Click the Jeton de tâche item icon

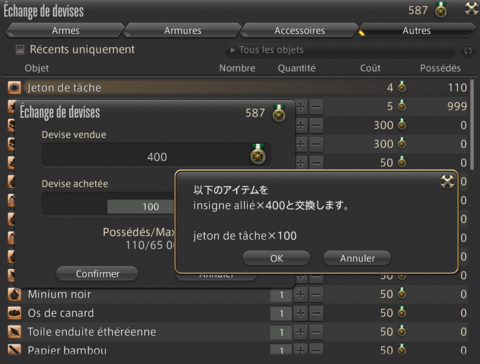pos(14,88)
